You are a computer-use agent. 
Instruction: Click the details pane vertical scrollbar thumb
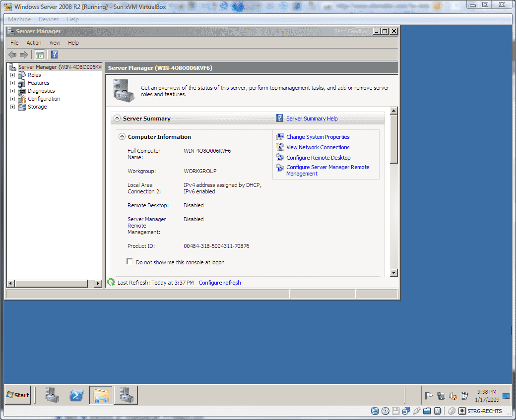(x=394, y=139)
